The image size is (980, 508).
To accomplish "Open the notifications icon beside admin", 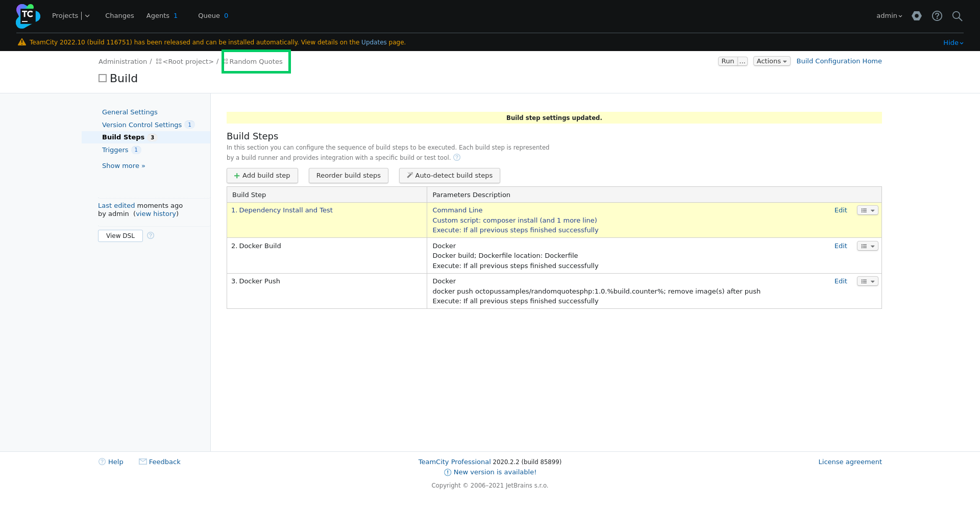I will click(x=917, y=16).
